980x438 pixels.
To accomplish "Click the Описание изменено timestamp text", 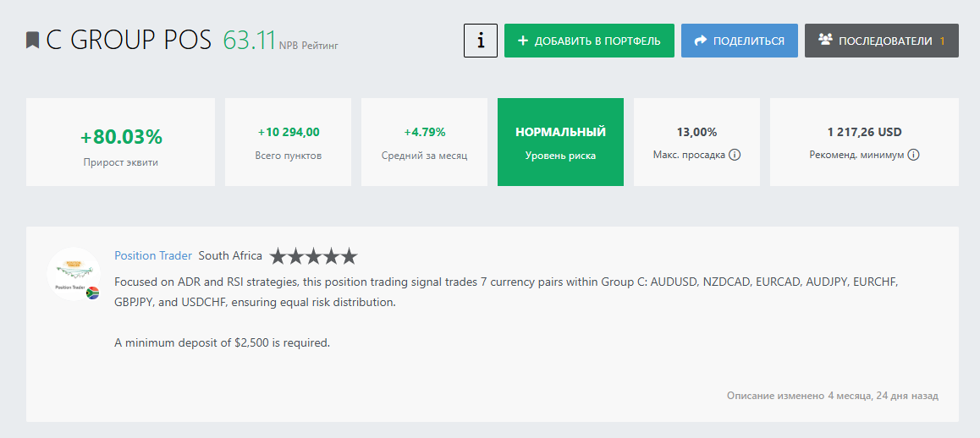I will (x=832, y=396).
